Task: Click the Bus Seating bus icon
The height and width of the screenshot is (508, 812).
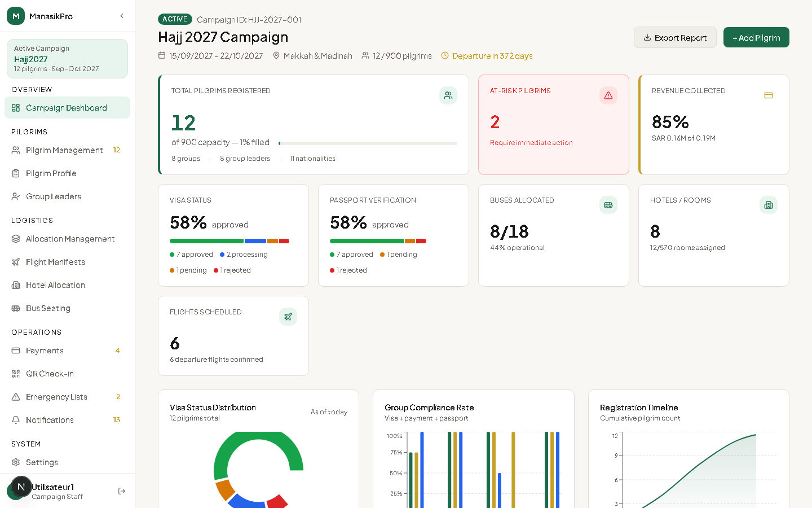Action: click(16, 308)
